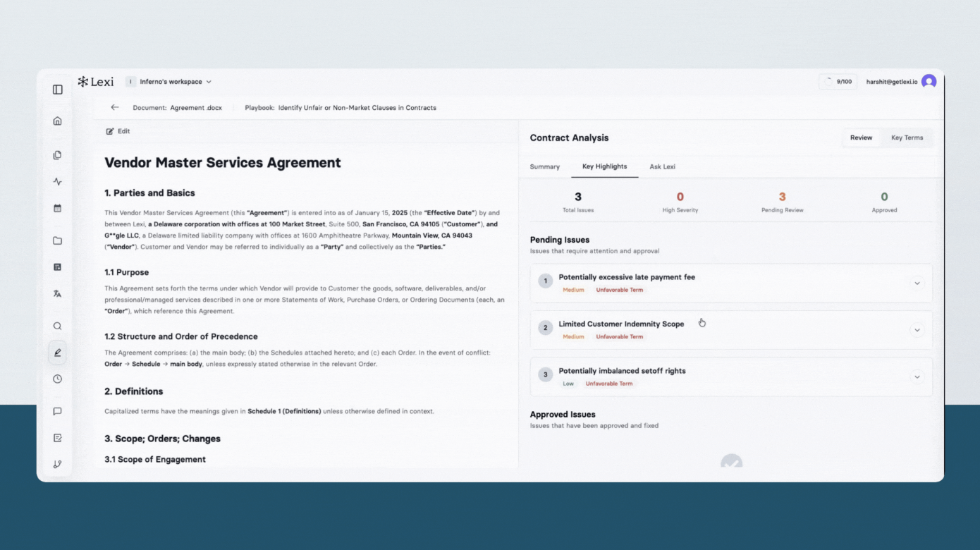Switch to Review toggle in Contract Analysis
The image size is (980, 550).
point(861,138)
